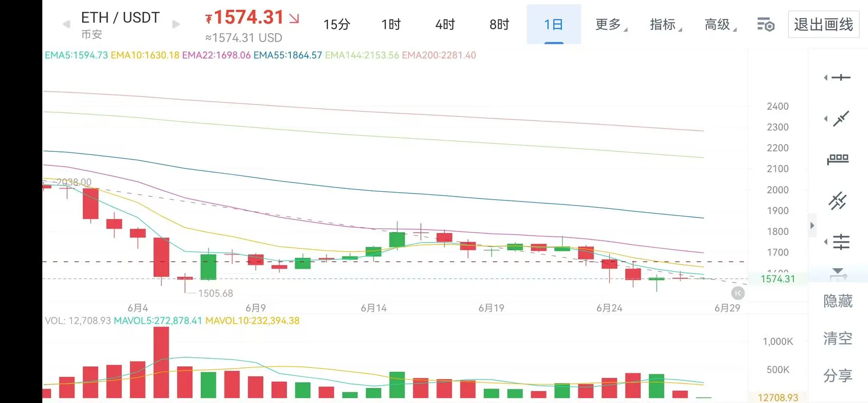This screenshot has height=403, width=868.
Task: Hide drawings with 隐藏 button
Action: pyautogui.click(x=838, y=301)
